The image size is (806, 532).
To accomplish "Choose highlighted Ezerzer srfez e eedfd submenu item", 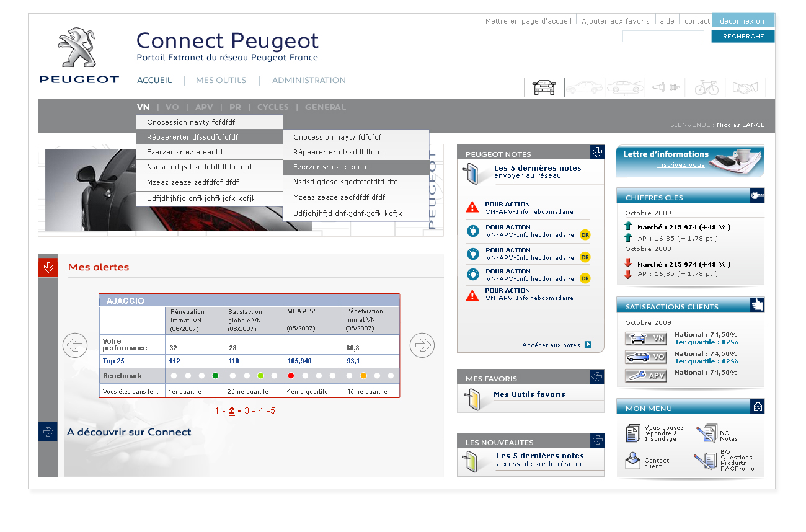I will point(356,167).
